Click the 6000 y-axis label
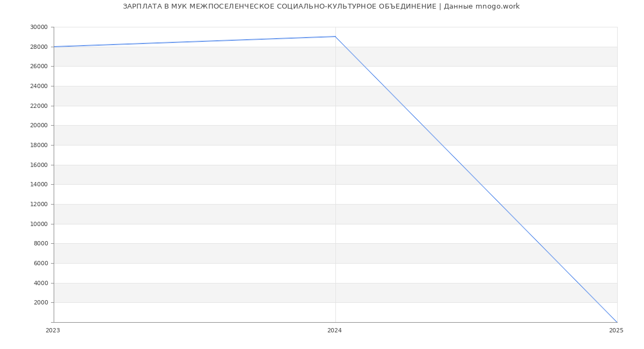 click(x=41, y=263)
